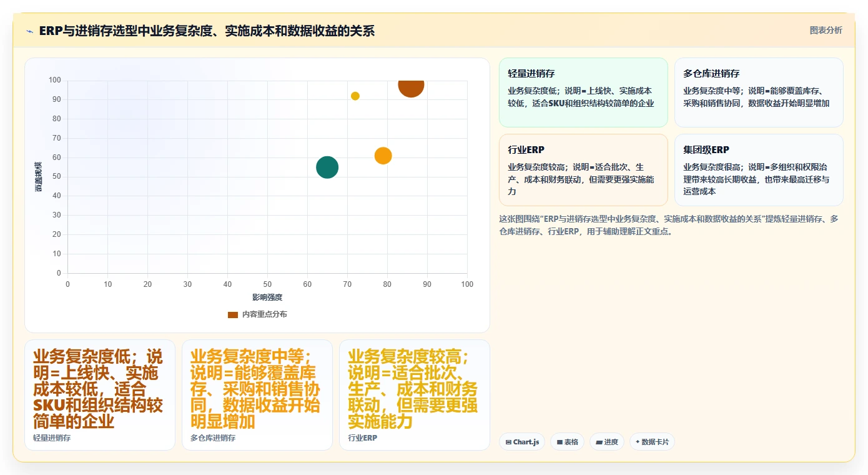Viewport: 868px width, 475px height.
Task: Click the icon in the Chart.js tag
Action: (x=509, y=442)
